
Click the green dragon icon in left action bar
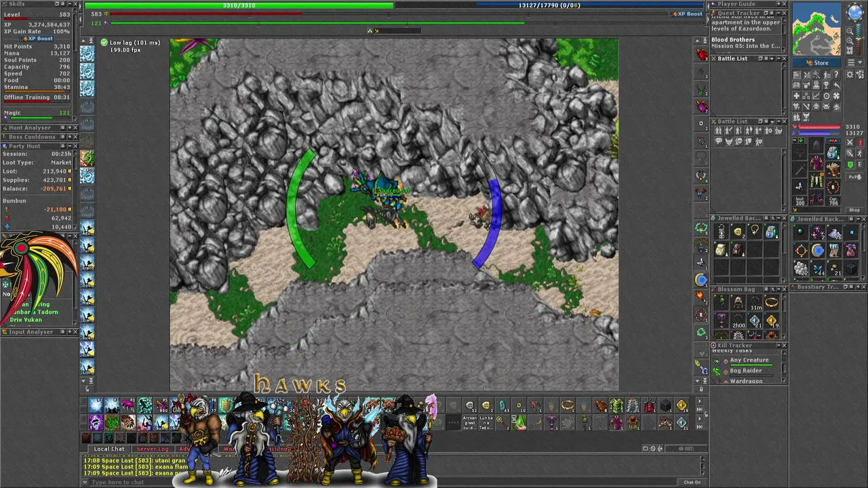pyautogui.click(x=87, y=157)
